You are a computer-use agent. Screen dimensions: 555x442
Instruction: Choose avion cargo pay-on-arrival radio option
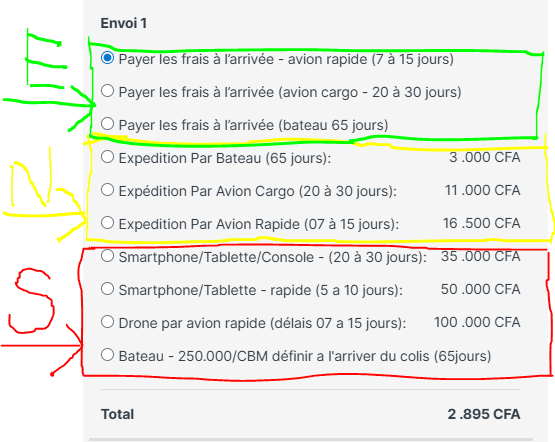coord(107,91)
